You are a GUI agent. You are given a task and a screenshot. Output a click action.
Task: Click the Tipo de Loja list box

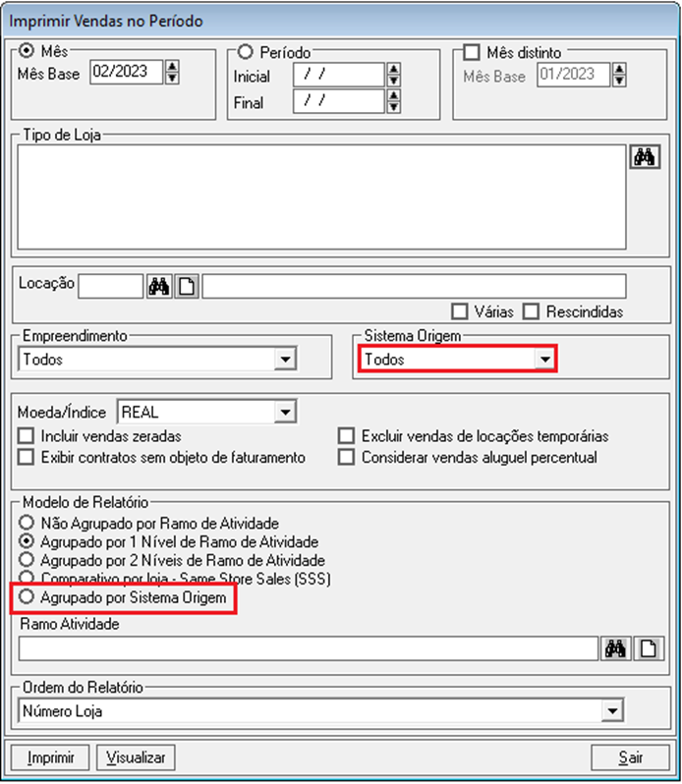click(322, 197)
